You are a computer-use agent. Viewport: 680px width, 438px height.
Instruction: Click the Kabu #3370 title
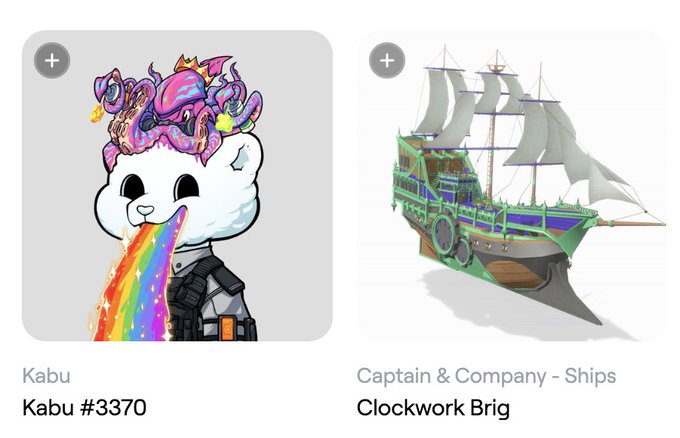click(84, 407)
